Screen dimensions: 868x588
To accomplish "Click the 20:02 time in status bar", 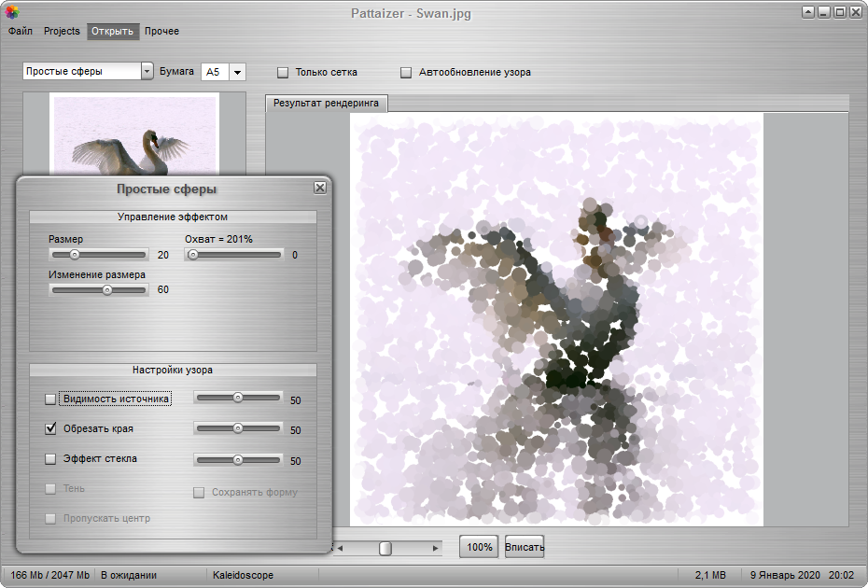I will pos(842,575).
